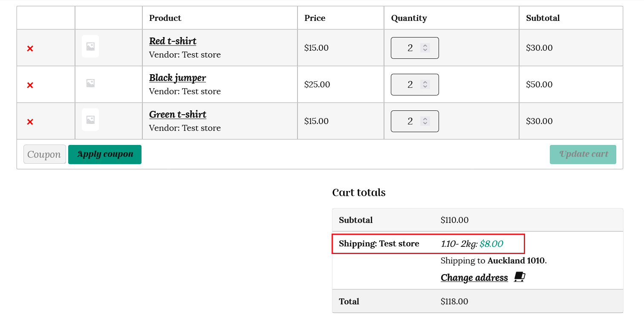The width and height of the screenshot is (644, 318).
Task: Click the Black jumper quantity stepper arrows
Action: [425, 84]
